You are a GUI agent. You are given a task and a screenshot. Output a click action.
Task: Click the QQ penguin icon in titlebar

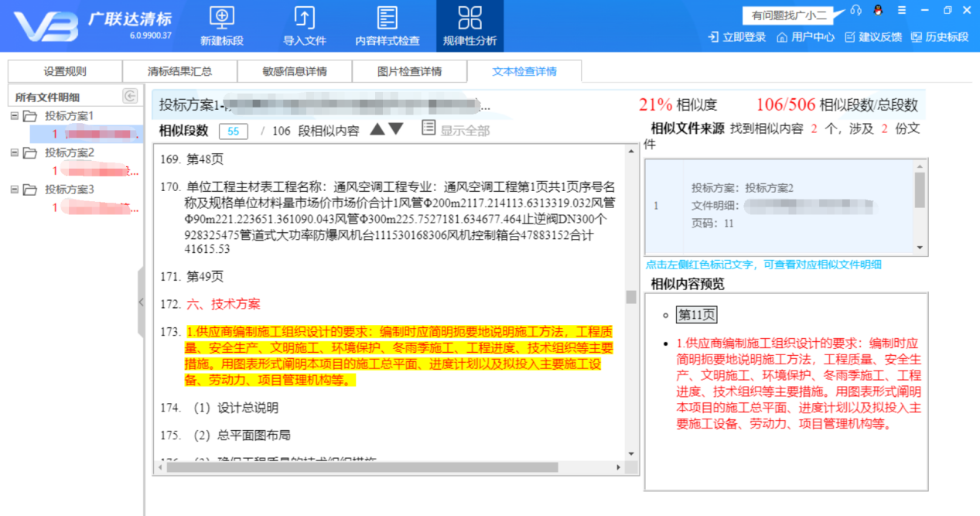[x=877, y=10]
